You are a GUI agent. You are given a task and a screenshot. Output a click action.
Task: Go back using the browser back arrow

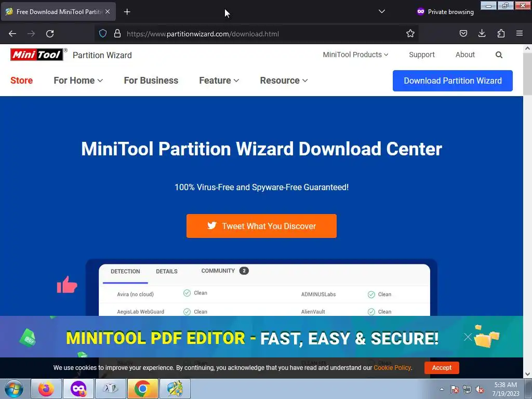12,34
